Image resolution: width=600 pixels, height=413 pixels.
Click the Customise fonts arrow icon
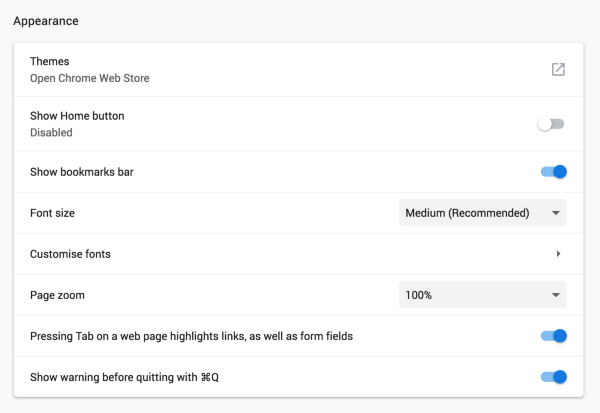coord(558,254)
